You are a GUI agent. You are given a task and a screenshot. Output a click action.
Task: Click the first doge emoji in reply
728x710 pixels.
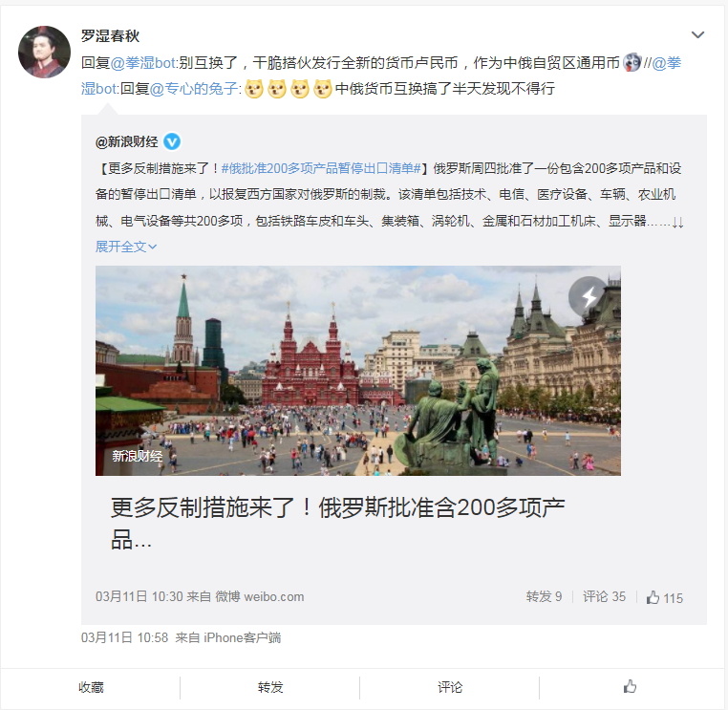[254, 89]
